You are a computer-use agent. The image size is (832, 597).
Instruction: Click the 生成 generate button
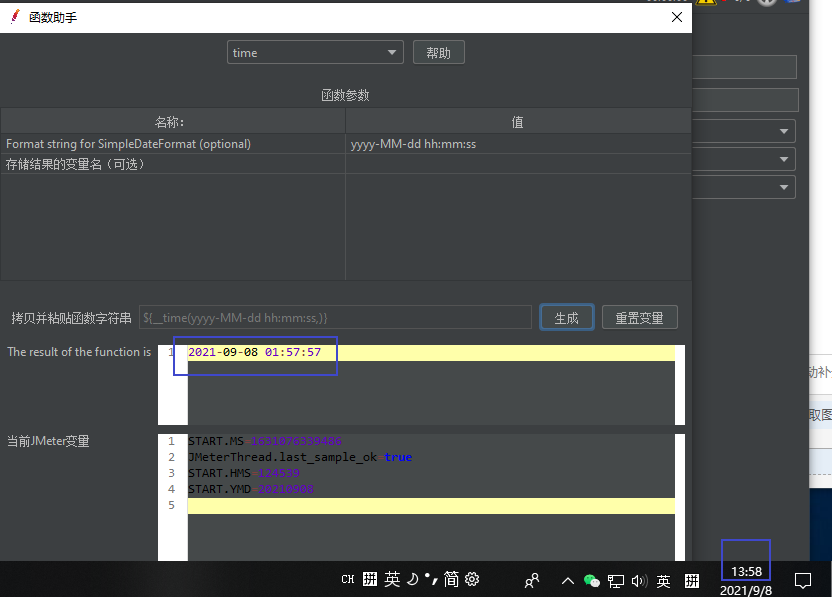[567, 318]
